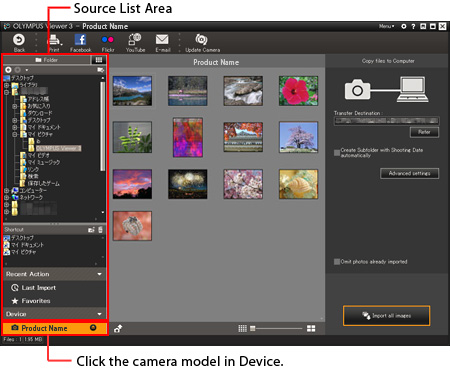450x370 pixels.
Task: Select the sunset sky thumbnail
Action: 132,184
